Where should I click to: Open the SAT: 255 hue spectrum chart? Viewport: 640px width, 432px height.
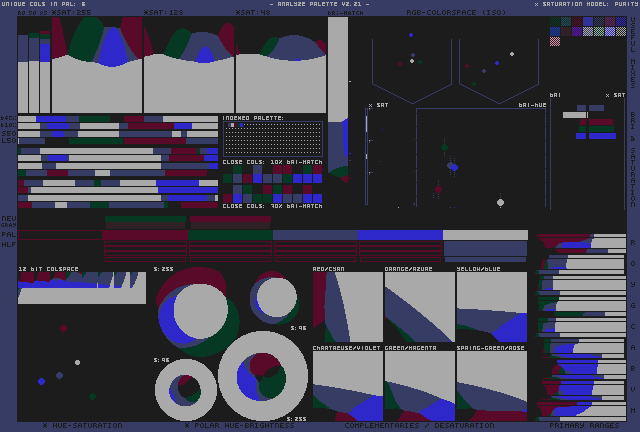97,65
